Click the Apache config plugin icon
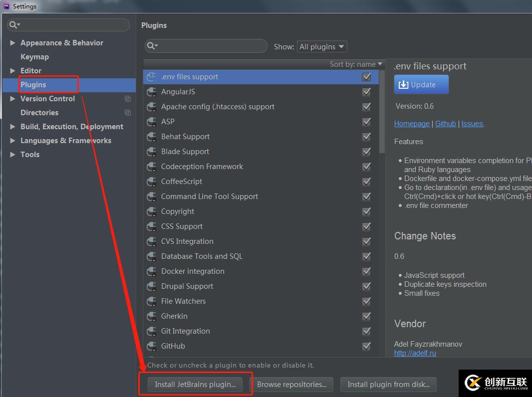 (x=151, y=107)
